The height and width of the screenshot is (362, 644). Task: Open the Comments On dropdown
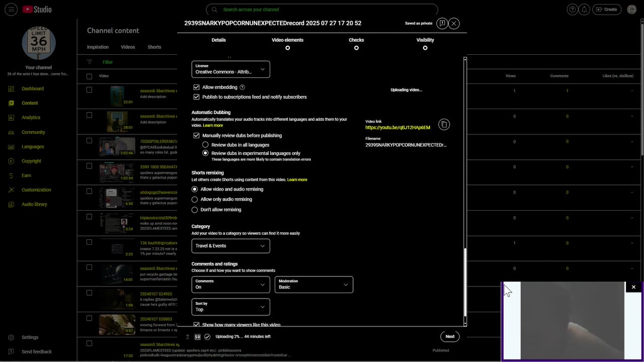click(230, 285)
